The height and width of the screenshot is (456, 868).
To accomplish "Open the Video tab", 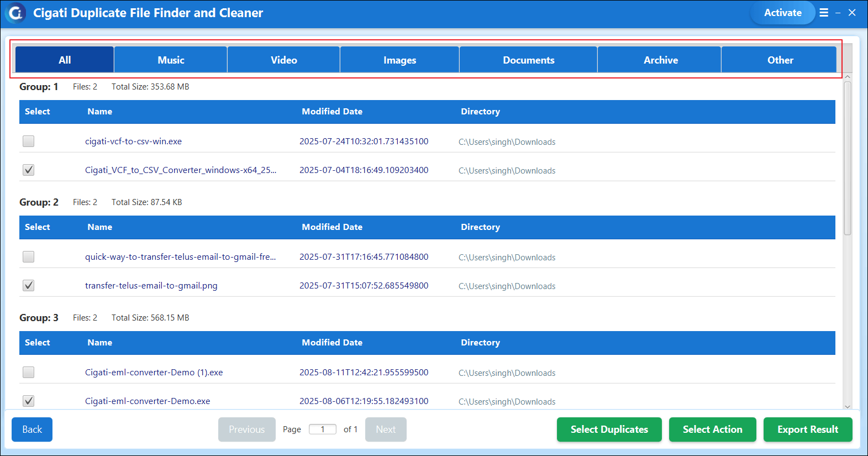I will [283, 60].
